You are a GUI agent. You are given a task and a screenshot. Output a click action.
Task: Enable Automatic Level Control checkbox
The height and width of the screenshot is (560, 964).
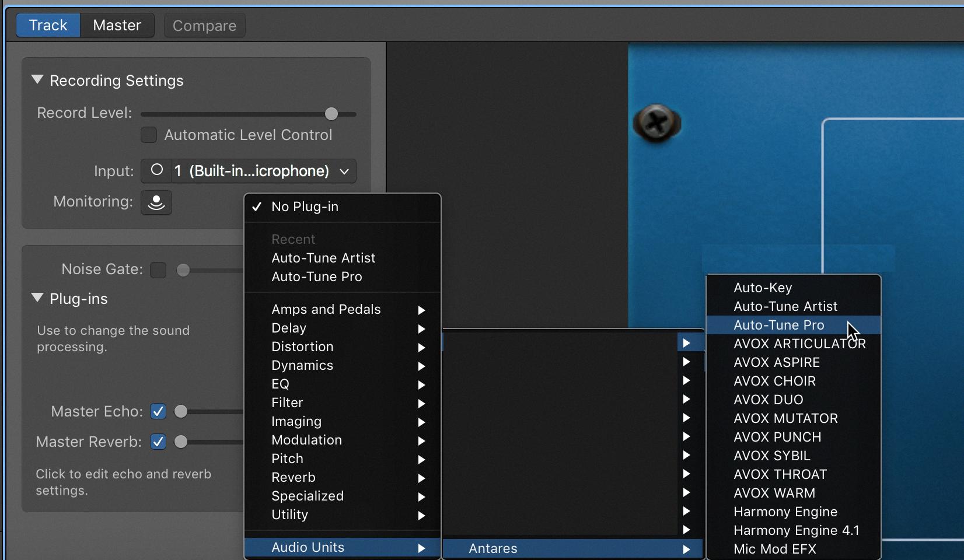(x=149, y=135)
